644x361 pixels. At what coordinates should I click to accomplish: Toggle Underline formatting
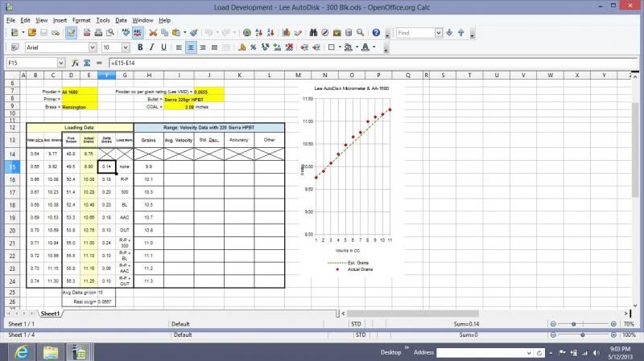(163, 47)
